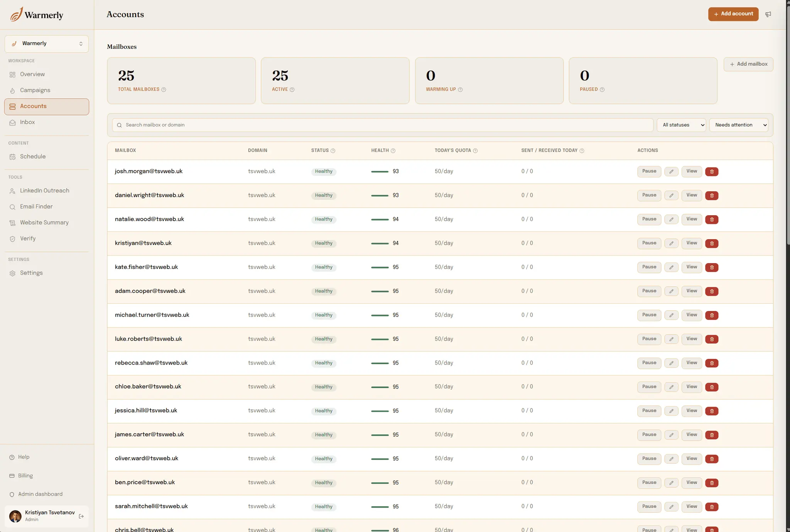
Task: View the kate.fisher@tsvweb.uk mailbox
Action: coord(692,267)
